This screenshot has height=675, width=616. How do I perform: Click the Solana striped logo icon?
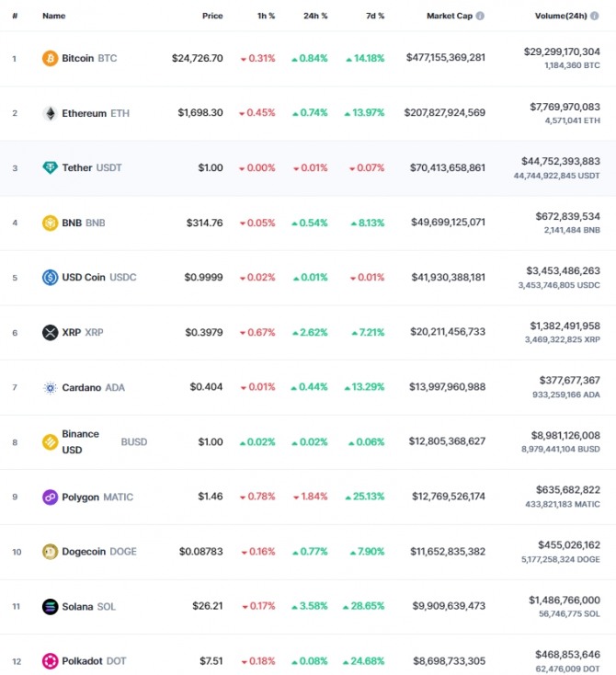pyautogui.click(x=50, y=607)
